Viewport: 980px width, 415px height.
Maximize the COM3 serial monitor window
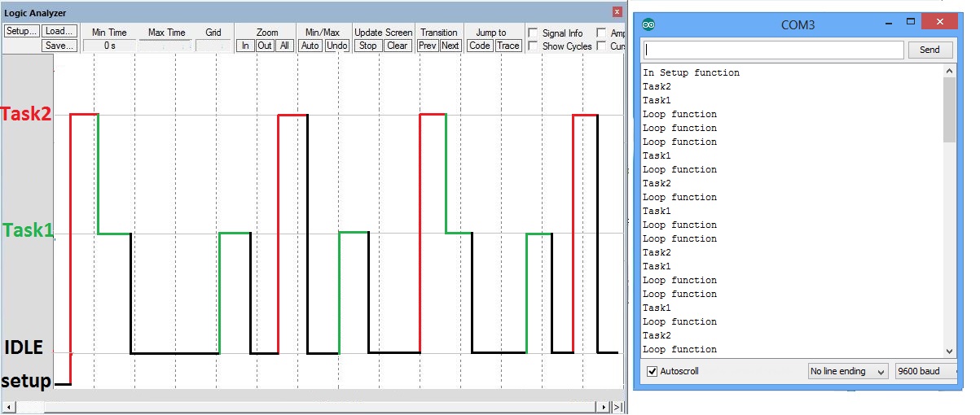point(911,23)
